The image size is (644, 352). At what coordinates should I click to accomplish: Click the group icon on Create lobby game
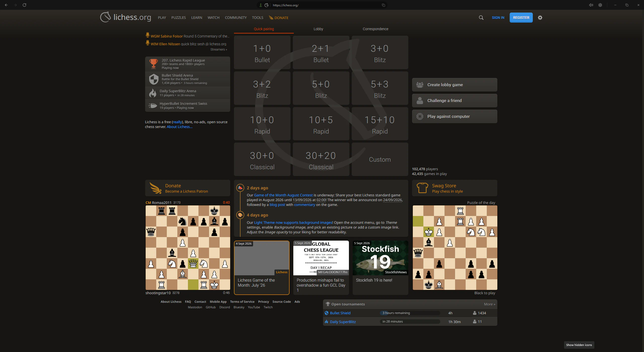click(420, 85)
